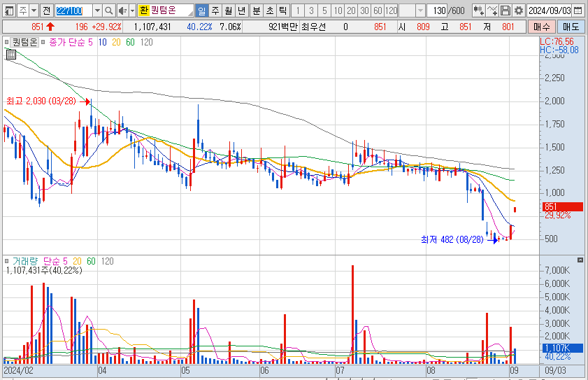Viewport: 588px width, 380px height.
Task: Expand the 주 market type dropdown
Action: pyautogui.click(x=34, y=10)
